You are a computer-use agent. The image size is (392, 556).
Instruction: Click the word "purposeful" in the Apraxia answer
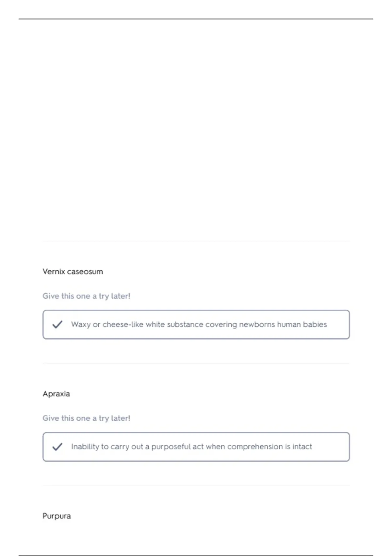tap(171, 447)
